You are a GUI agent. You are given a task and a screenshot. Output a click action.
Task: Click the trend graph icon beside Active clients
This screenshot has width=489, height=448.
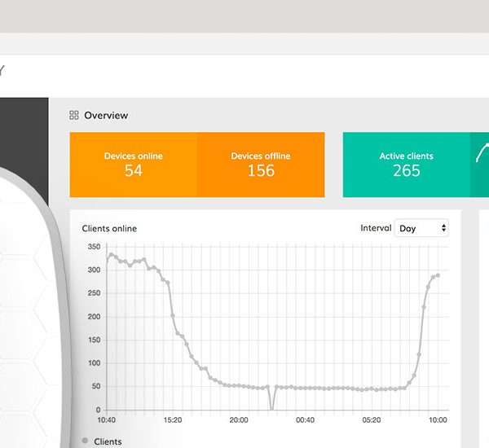tap(482, 152)
